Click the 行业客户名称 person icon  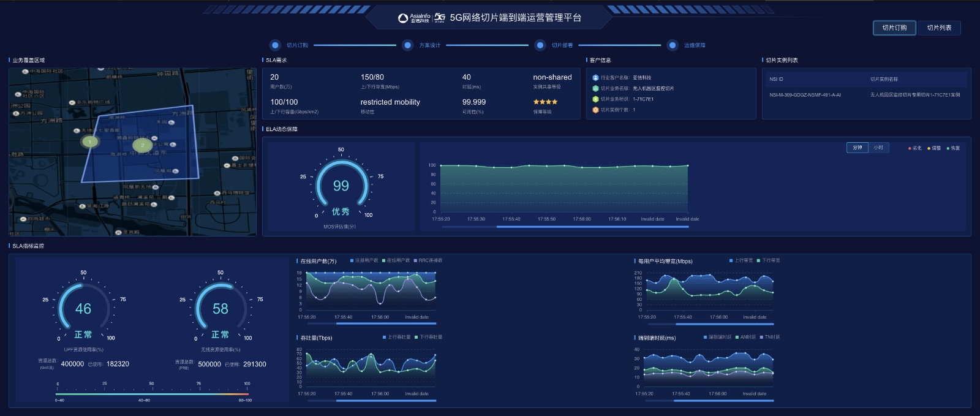595,78
